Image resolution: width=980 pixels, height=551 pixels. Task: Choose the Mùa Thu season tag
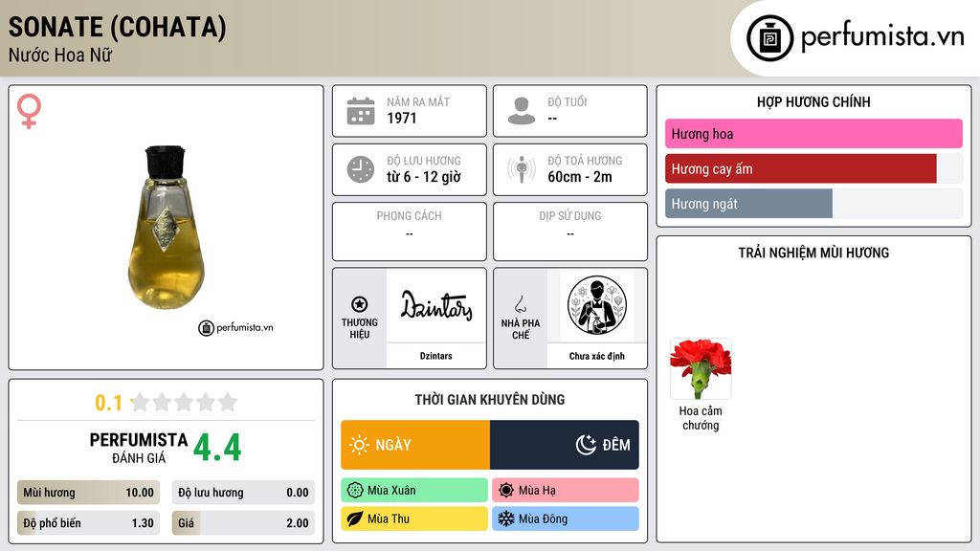[x=414, y=518]
